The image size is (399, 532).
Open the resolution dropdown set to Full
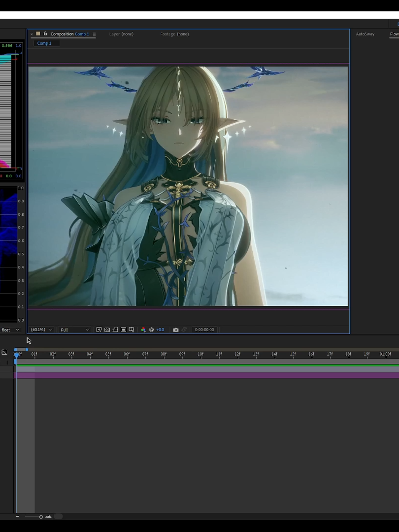pos(73,330)
